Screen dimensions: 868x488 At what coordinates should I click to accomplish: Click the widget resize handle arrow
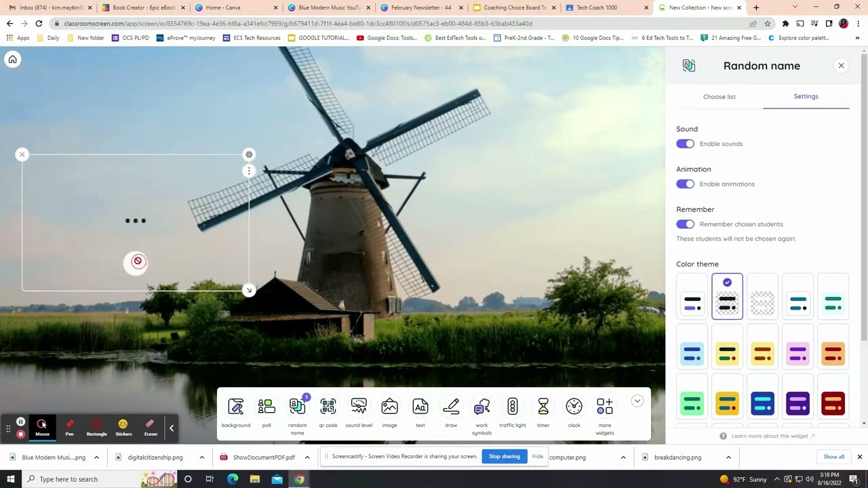click(x=249, y=290)
